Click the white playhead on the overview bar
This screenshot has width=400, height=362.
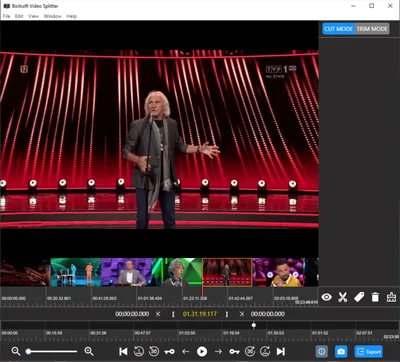[x=254, y=325]
